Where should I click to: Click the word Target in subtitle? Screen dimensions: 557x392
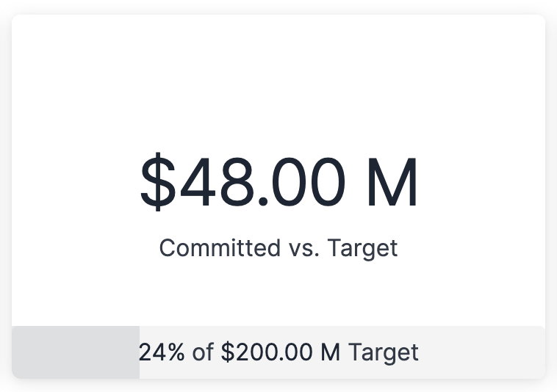coord(362,248)
